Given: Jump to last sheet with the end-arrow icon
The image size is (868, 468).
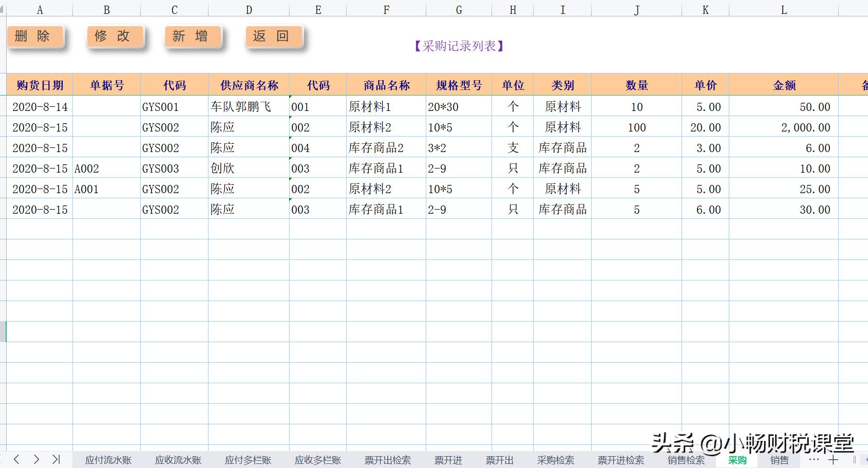Looking at the screenshot, I should [55, 460].
